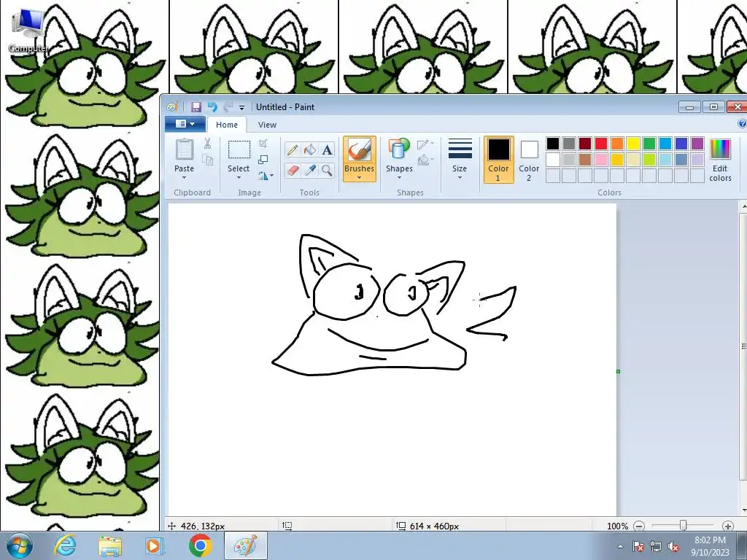This screenshot has height=560, width=747.
Task: Click the Paint Help question mark icon
Action: coord(742,124)
